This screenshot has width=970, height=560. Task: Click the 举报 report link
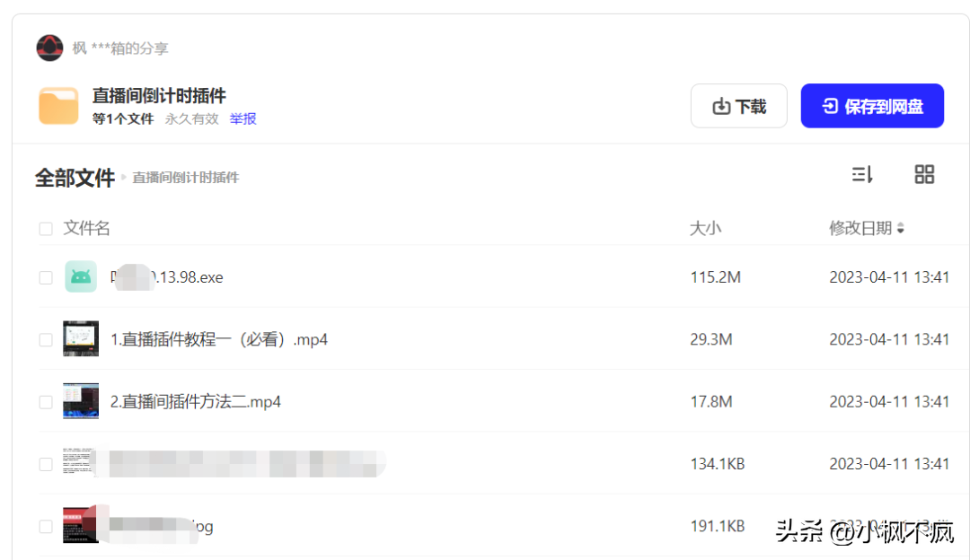(x=242, y=118)
